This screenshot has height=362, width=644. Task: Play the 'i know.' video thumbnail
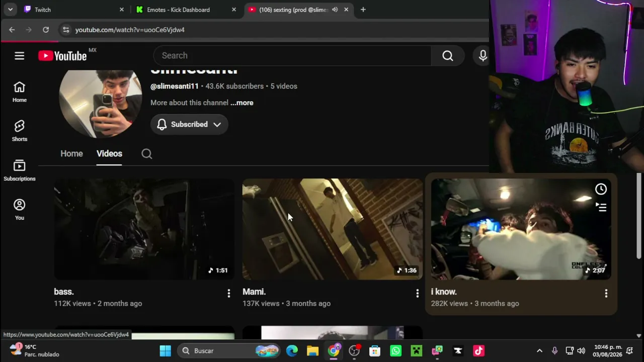pyautogui.click(x=521, y=229)
